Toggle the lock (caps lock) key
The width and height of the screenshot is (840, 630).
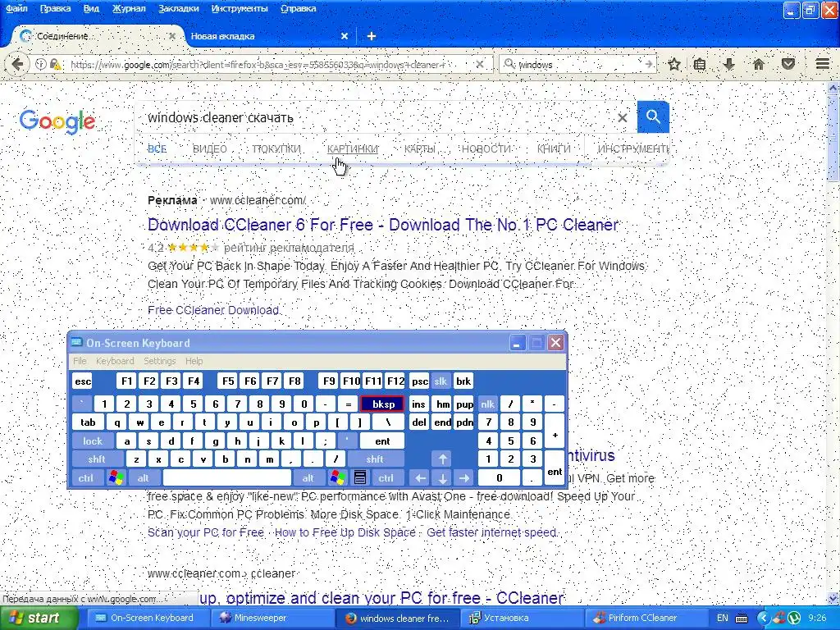pos(92,441)
